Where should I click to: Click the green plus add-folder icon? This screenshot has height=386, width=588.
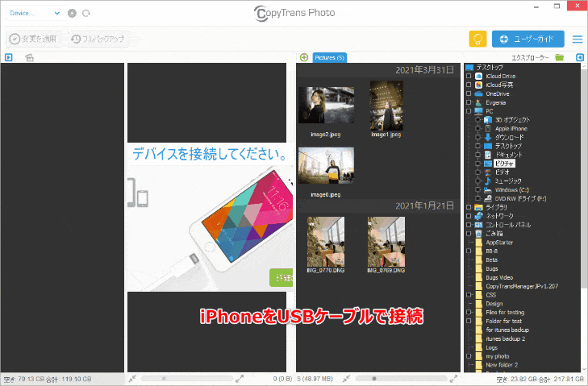tap(304, 57)
